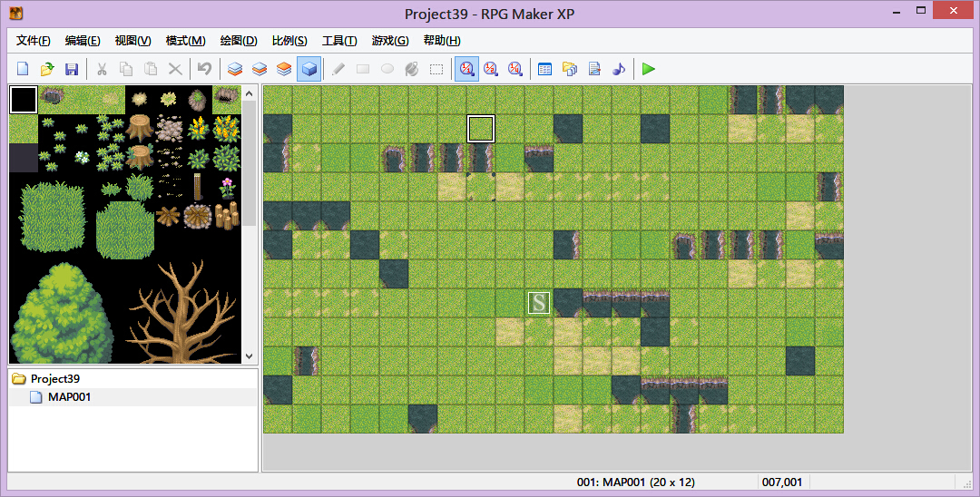Toggle the Events layer cube icon
The image size is (980, 497).
[x=309, y=69]
